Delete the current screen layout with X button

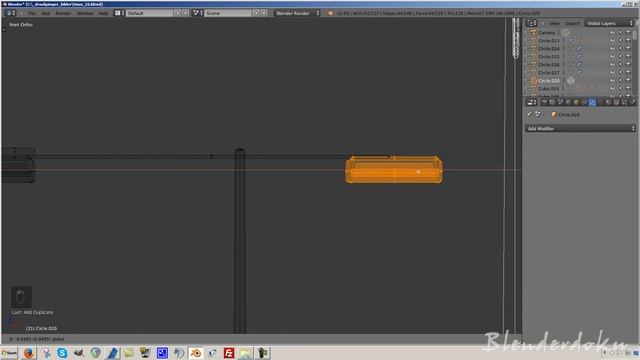click(186, 13)
